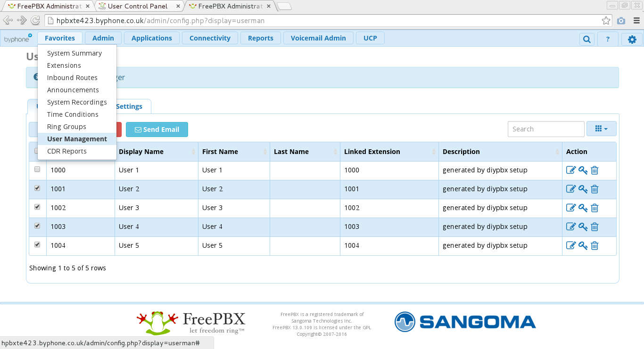Check the checkbox for user 1000
Image resolution: width=644 pixels, height=349 pixels.
tap(37, 169)
